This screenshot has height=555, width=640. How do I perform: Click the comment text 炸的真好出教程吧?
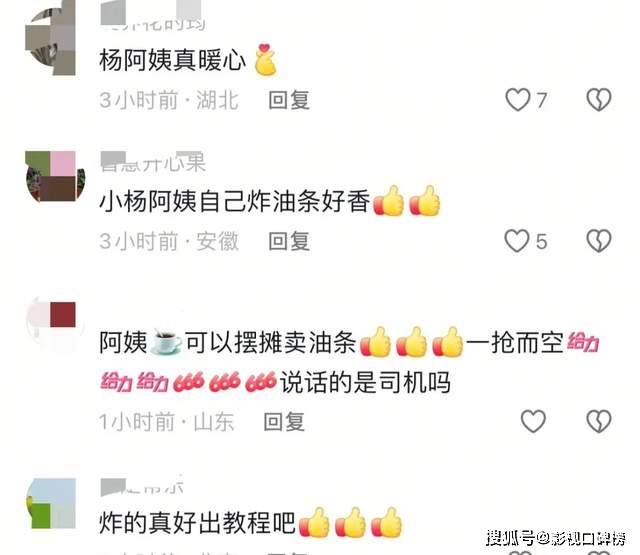click(197, 523)
